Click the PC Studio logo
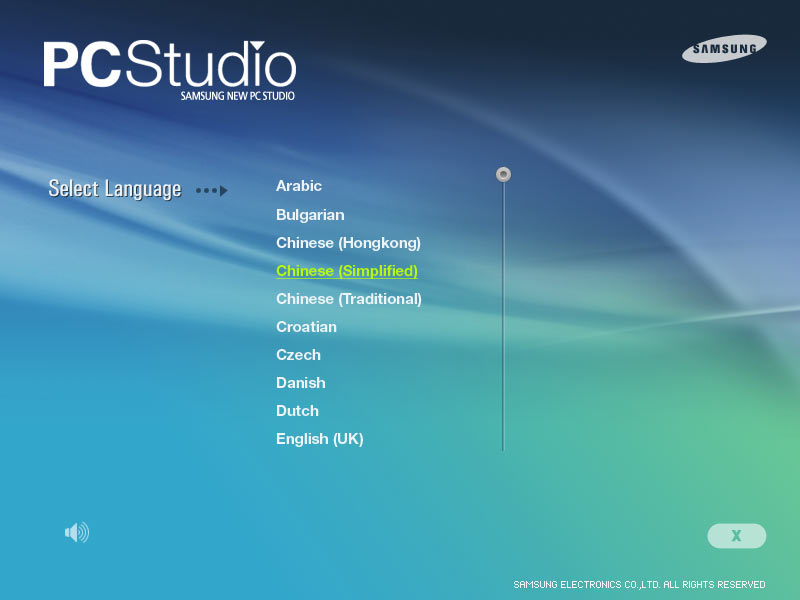800x600 pixels. [169, 69]
